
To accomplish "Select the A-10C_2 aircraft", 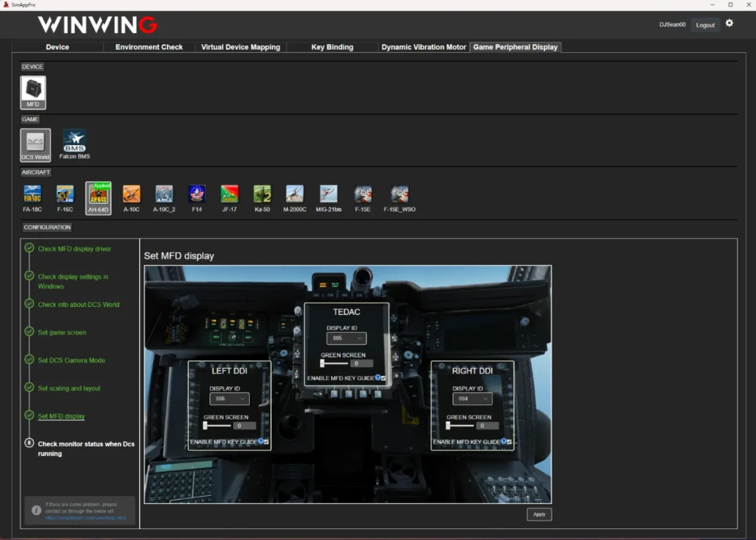I will click(x=164, y=198).
